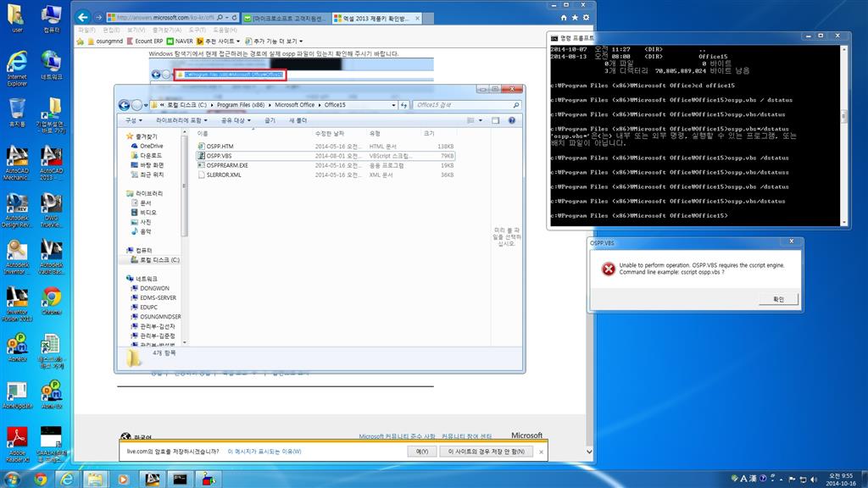
Task: Click the Office15 검색 search box
Action: click(x=467, y=104)
